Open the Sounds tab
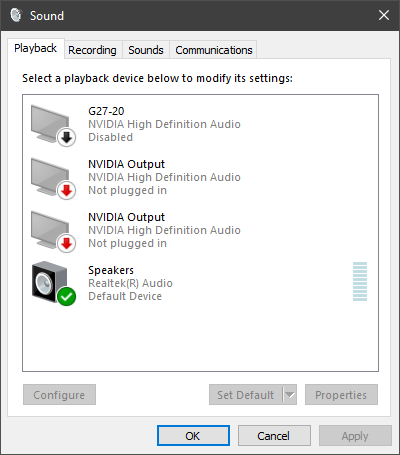This screenshot has width=400, height=455. (146, 50)
